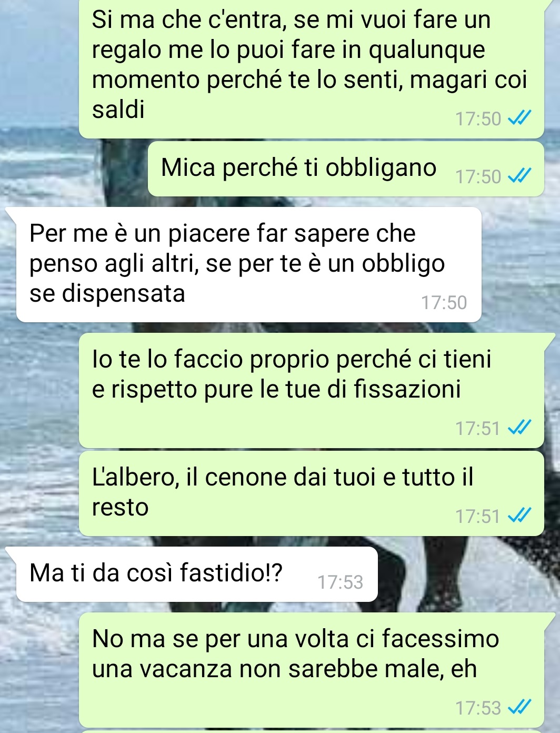Screen dimensions: 560x733
Task: Tap the 17:50 timestamp on 'magari coi saldi' message
Action: (478, 119)
